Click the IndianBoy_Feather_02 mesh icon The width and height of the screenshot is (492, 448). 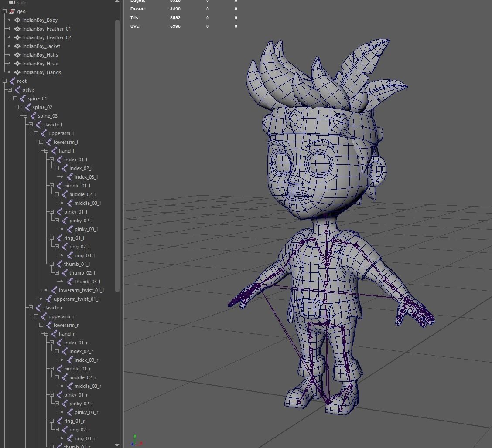(x=17, y=37)
